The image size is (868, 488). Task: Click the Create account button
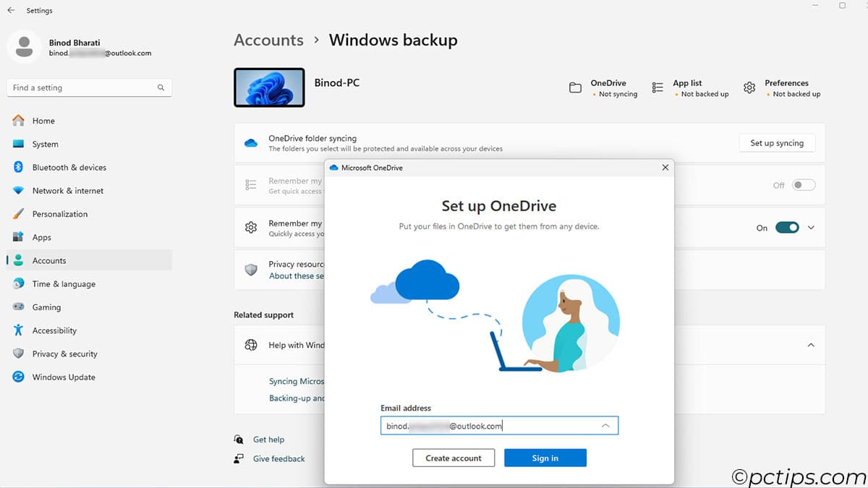point(454,458)
